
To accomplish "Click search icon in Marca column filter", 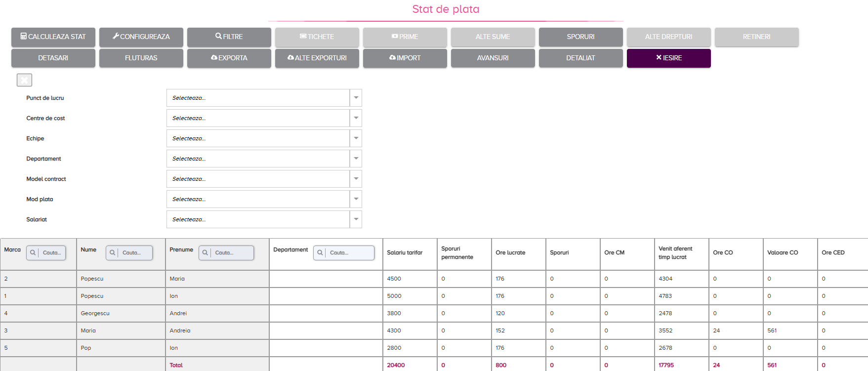I will 33,252.
